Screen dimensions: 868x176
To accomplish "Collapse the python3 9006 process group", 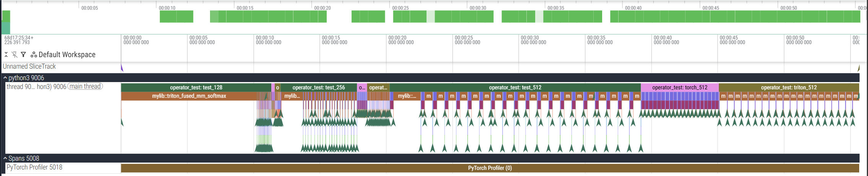I will pyautogui.click(x=5, y=78).
